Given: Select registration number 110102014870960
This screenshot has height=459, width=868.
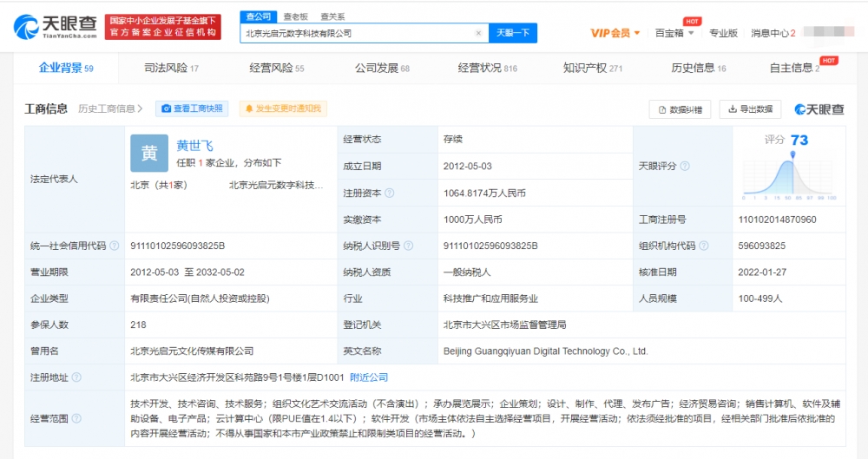Looking at the screenshot, I should [x=777, y=220].
